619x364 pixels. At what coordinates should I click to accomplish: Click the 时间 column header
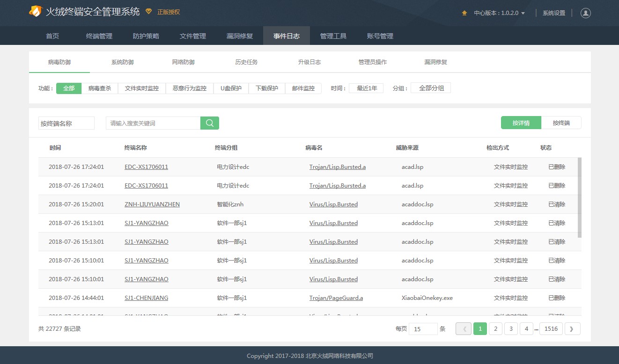click(55, 148)
